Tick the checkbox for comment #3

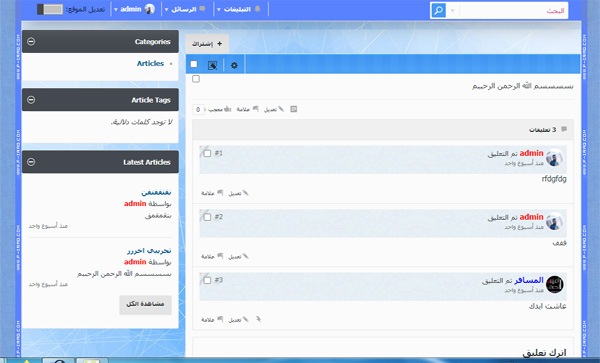coord(207,280)
